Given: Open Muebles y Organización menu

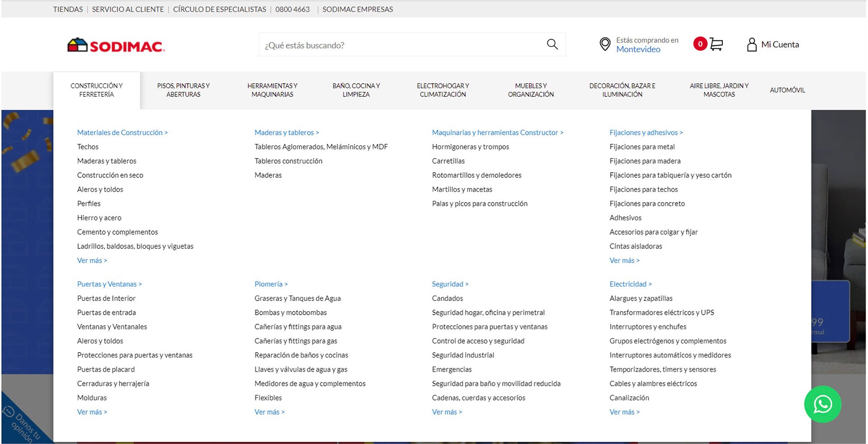Looking at the screenshot, I should [531, 90].
